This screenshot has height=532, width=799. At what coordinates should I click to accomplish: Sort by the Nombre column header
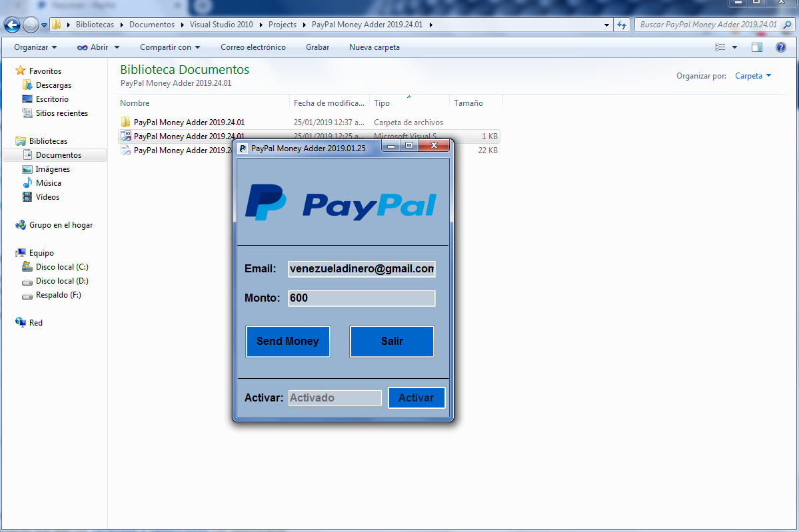[203, 103]
